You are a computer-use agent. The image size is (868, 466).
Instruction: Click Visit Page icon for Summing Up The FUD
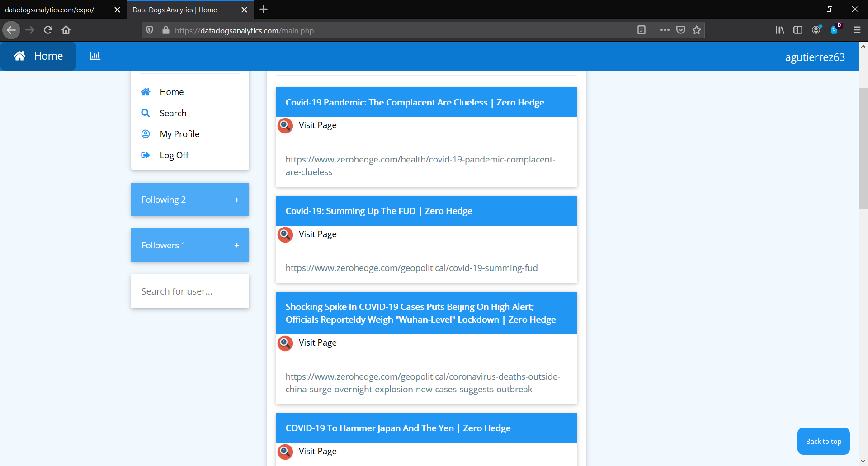285,234
